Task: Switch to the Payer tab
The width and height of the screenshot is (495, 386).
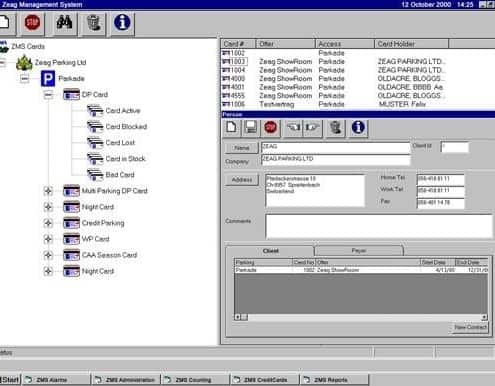Action: (359, 251)
